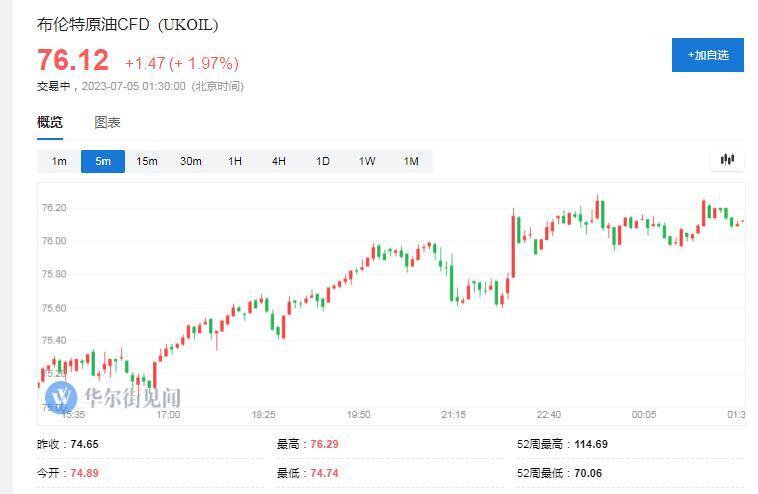This screenshot has height=494, width=758.
Task: Choose the 15m timeframe
Action: point(147,161)
